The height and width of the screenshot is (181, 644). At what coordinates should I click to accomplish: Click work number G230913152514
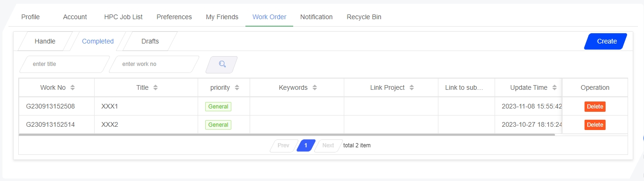click(x=51, y=124)
